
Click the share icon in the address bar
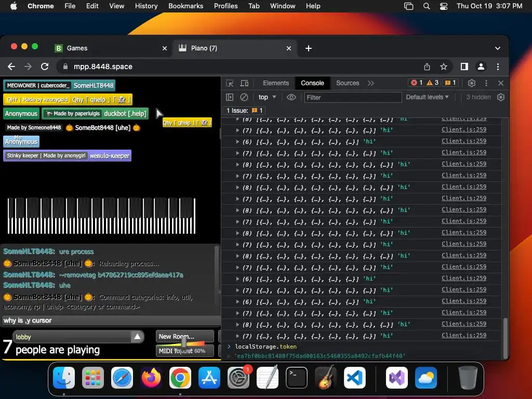pos(427,67)
